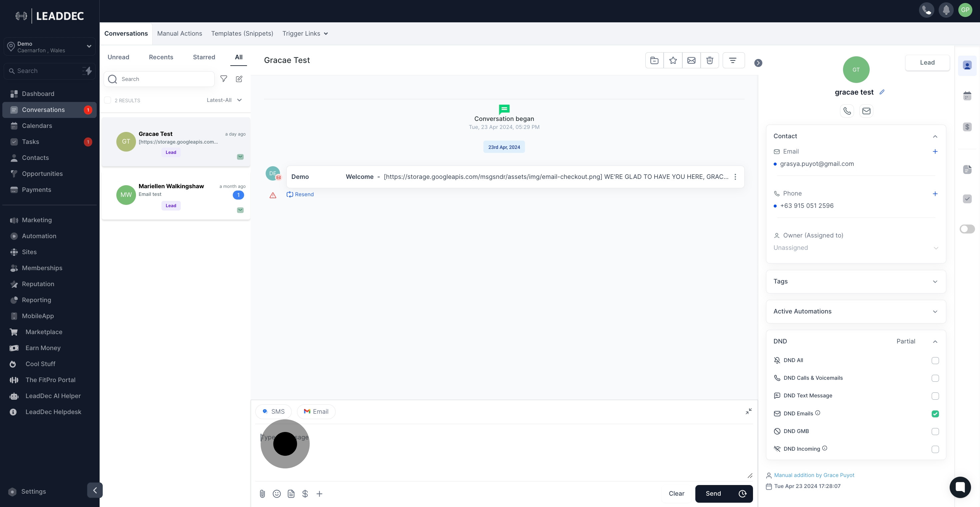Focus the sidebar global Search field
The height and width of the screenshot is (507, 980).
[x=49, y=71]
